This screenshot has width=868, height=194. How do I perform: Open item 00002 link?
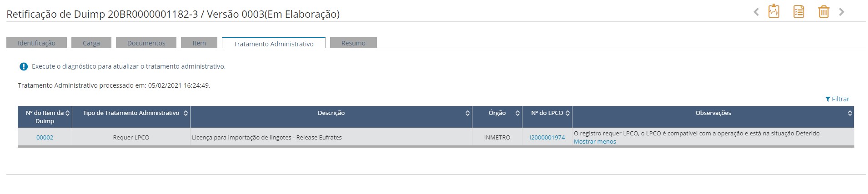45,137
